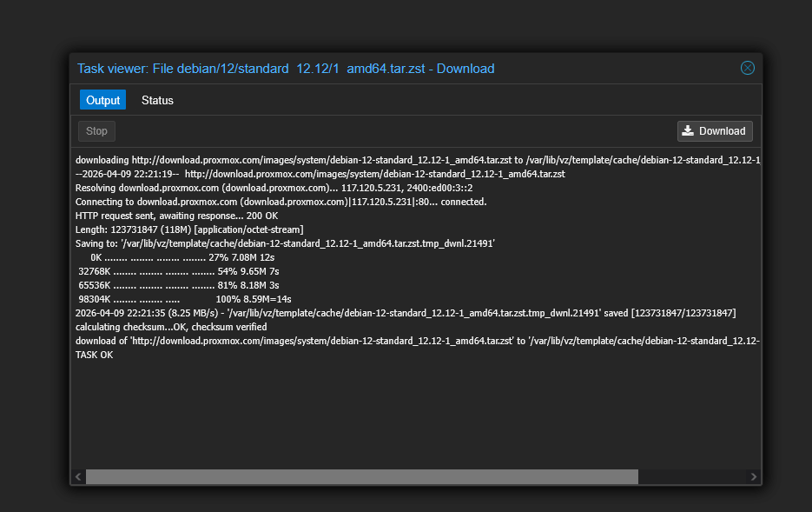Click the Length 123731847 log line

pyautogui.click(x=189, y=229)
